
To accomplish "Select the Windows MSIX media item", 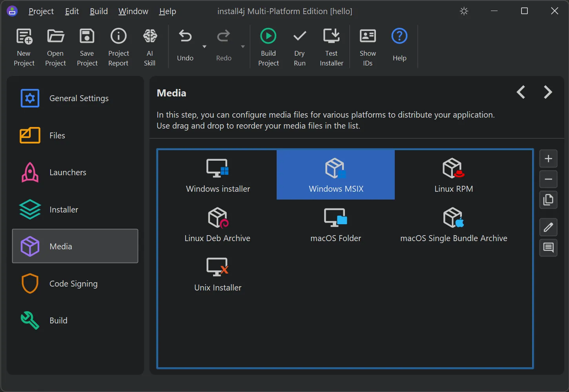I will click(336, 175).
